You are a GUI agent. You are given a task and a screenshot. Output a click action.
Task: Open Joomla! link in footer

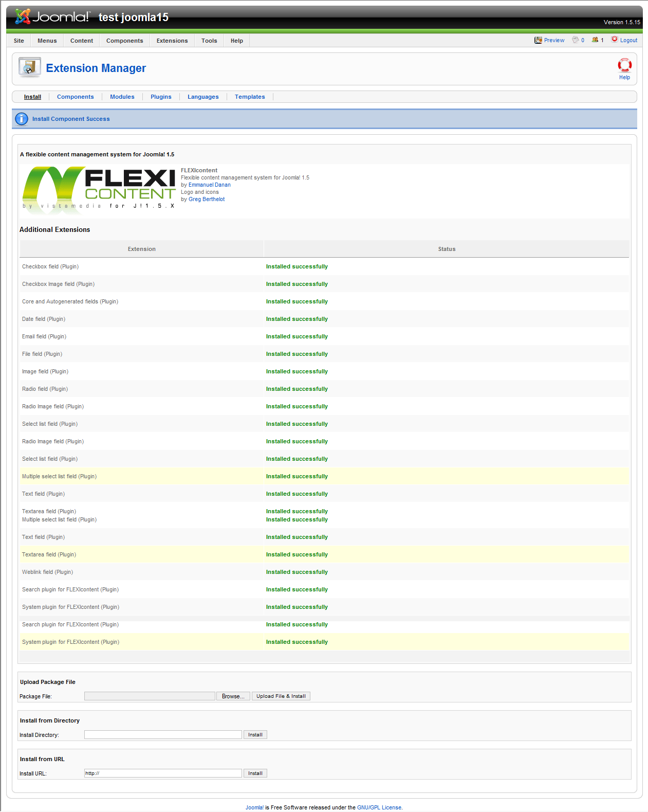(x=254, y=807)
